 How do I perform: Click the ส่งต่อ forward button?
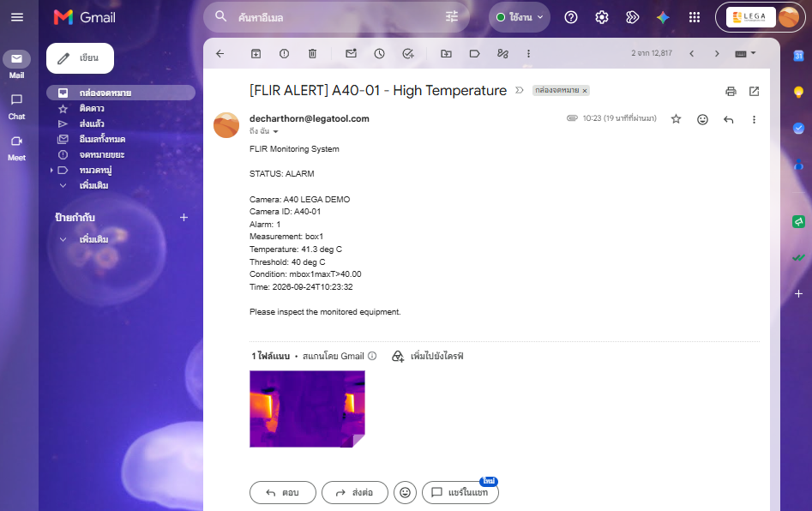355,492
